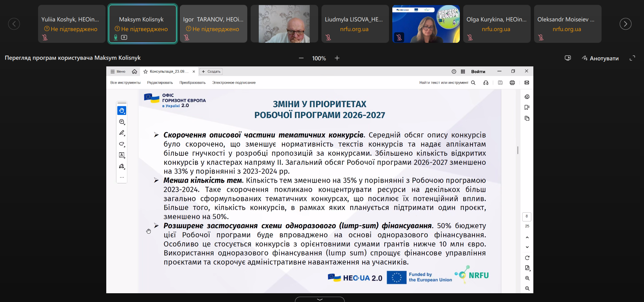Open the AI assistant panel icon

coord(527,97)
